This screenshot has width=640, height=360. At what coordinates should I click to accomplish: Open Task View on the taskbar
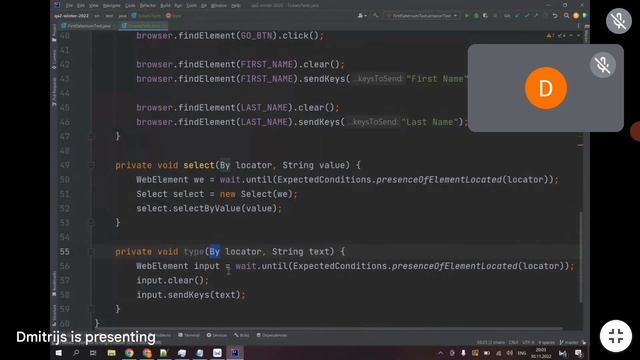pyautogui.click(x=93, y=353)
